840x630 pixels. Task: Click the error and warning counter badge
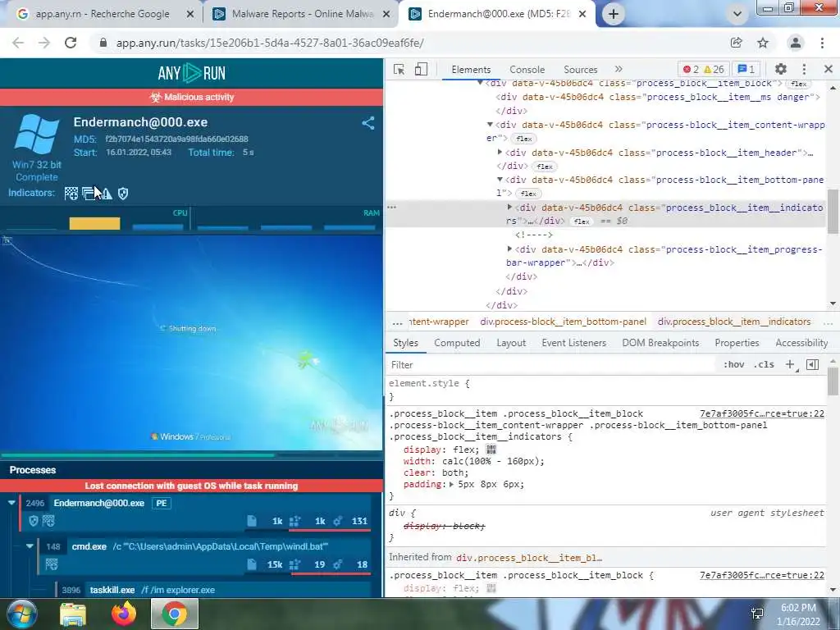click(x=703, y=69)
